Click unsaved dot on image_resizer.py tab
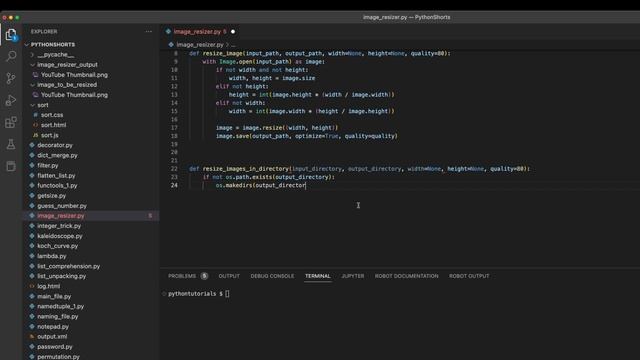The width and height of the screenshot is (640, 360). coord(233,31)
